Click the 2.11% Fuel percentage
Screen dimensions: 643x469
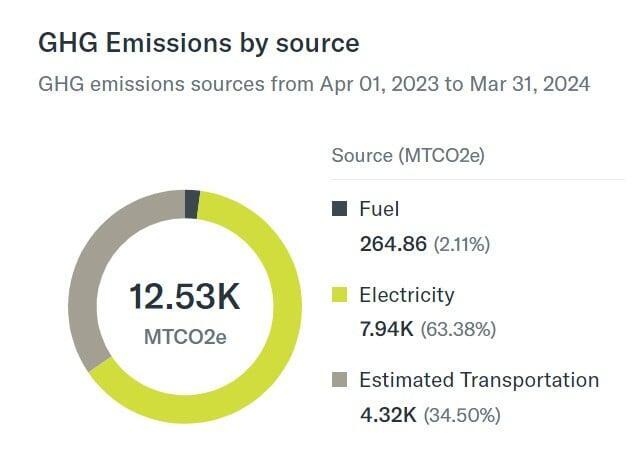point(461,244)
